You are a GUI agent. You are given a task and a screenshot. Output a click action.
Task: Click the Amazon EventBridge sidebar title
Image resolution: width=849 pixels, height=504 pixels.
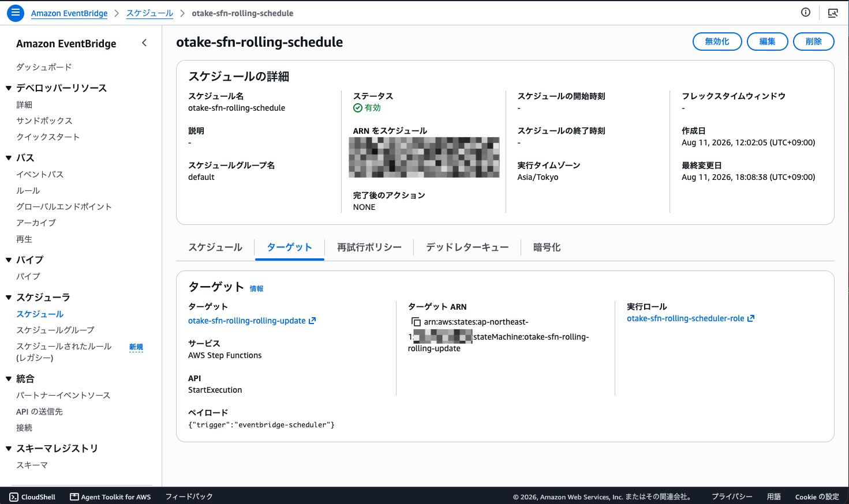tap(66, 43)
